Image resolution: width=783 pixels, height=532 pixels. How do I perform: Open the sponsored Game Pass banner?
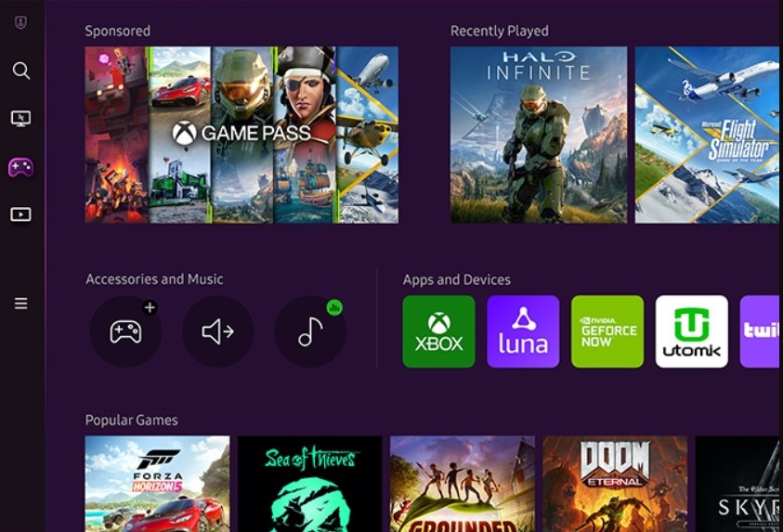pyautogui.click(x=241, y=135)
